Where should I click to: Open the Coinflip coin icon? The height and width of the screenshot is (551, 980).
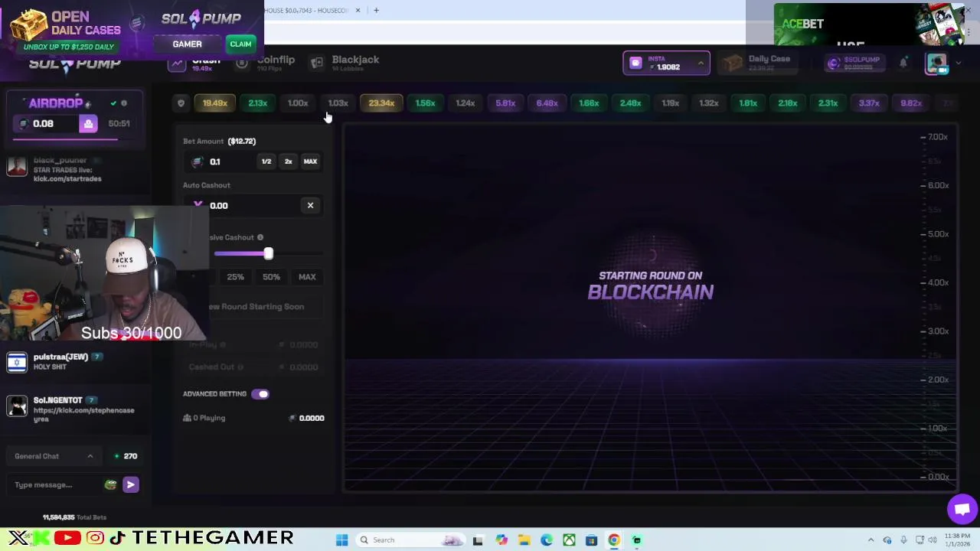coord(242,64)
